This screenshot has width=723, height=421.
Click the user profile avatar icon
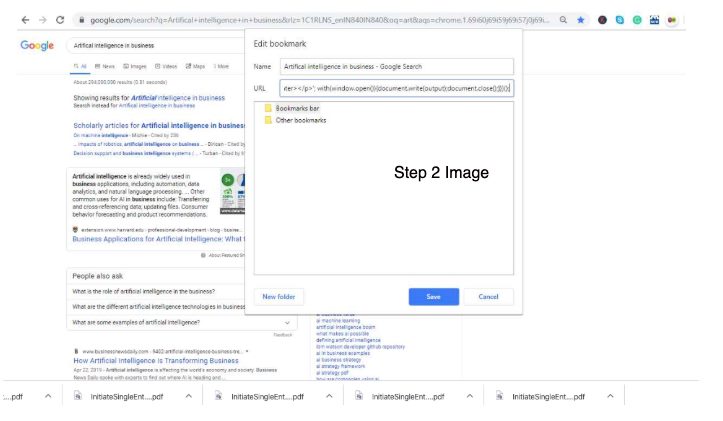(x=672, y=20)
